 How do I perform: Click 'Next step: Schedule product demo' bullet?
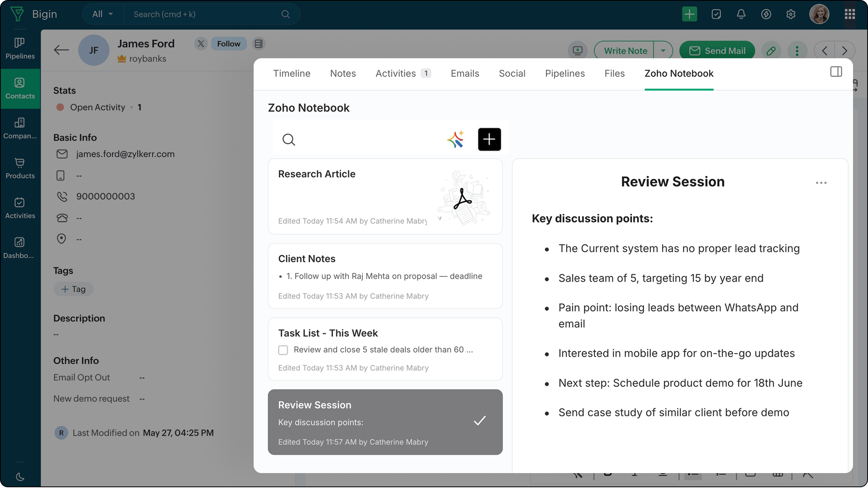pos(680,383)
